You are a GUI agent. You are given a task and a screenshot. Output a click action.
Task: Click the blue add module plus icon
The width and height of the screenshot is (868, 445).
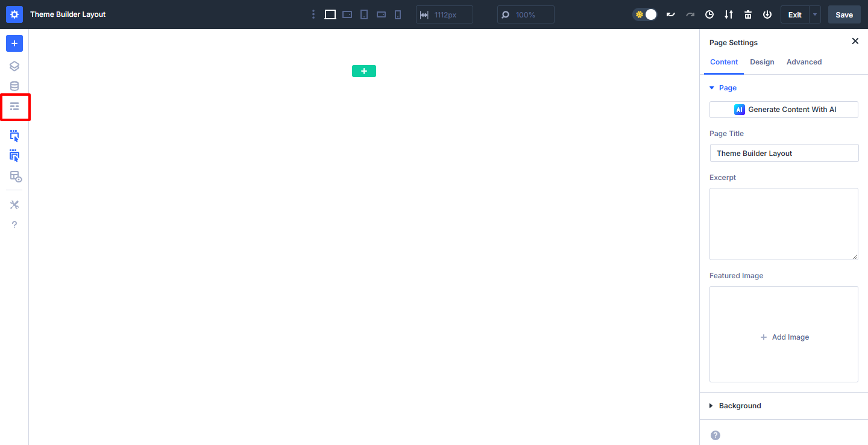point(14,43)
